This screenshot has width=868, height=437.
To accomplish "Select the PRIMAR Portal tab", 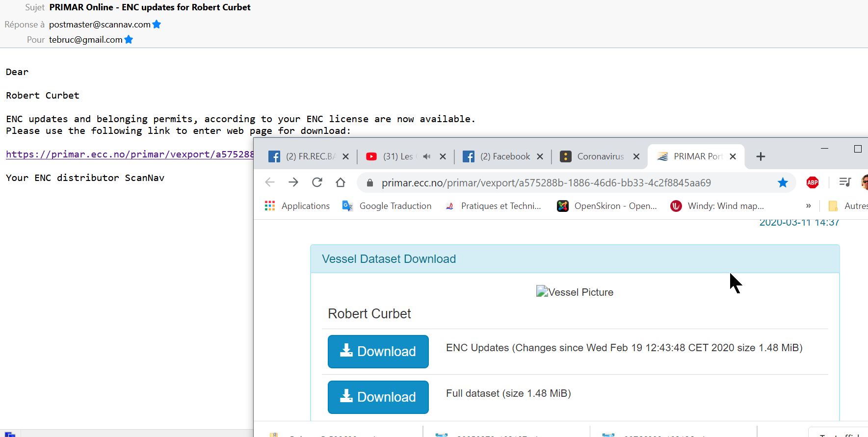I will pos(691,156).
